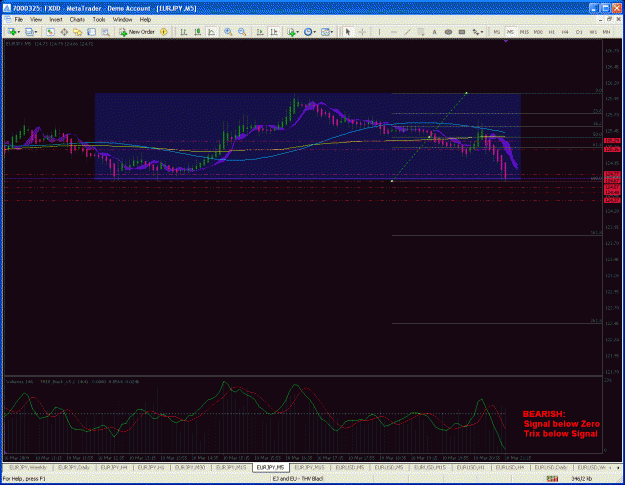Viewport: 625px width, 485px height.
Task: Select the Crosshair tool
Action: (362, 32)
